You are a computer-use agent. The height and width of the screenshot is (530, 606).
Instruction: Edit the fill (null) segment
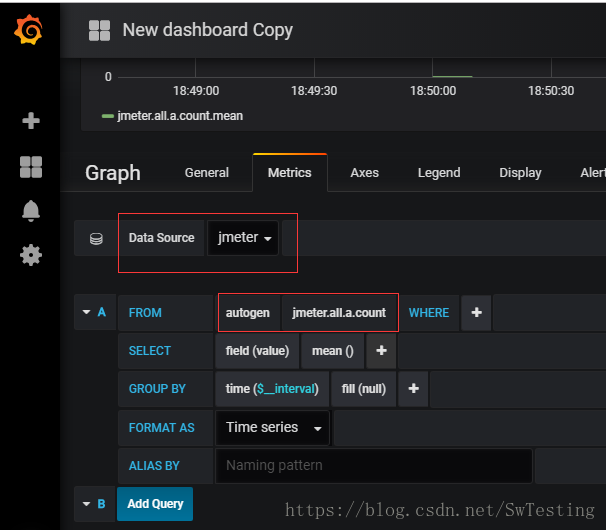coord(364,389)
